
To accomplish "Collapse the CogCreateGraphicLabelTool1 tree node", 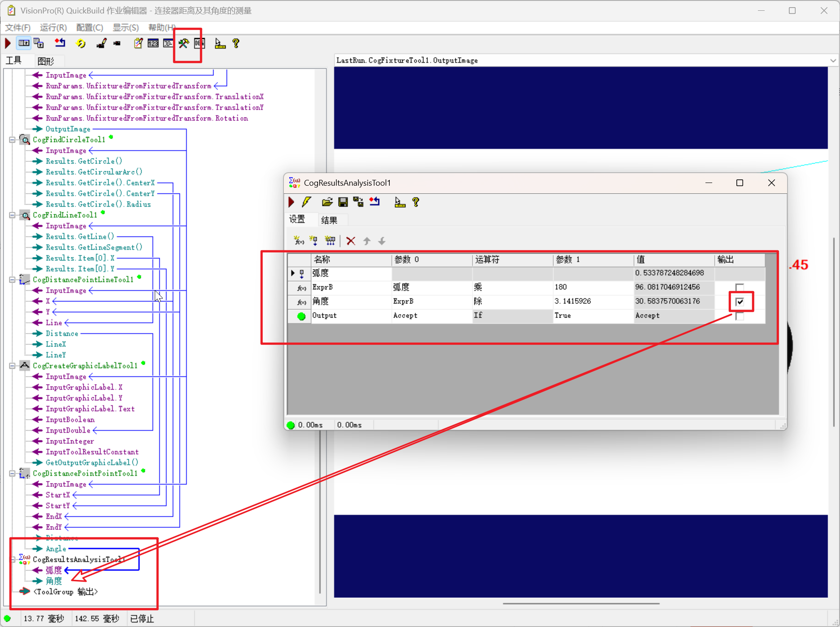I will [13, 366].
